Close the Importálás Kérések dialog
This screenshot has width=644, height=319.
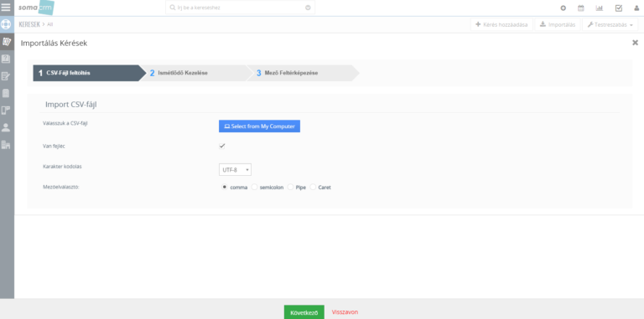pyautogui.click(x=635, y=43)
